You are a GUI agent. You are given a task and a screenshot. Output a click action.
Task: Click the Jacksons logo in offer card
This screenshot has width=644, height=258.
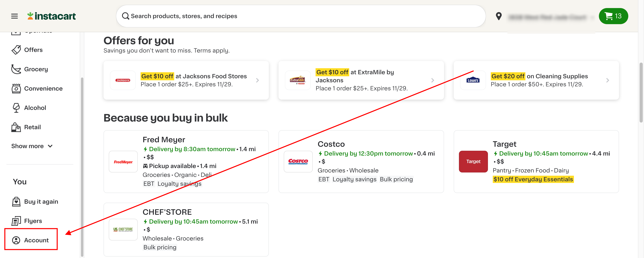[x=123, y=80]
